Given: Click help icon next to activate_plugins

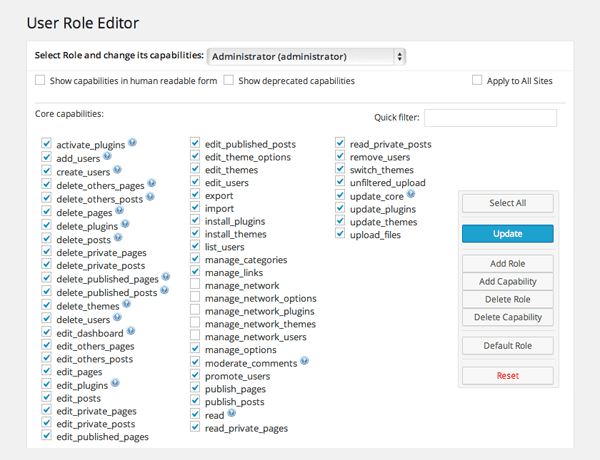Looking at the screenshot, I should pos(132,144).
